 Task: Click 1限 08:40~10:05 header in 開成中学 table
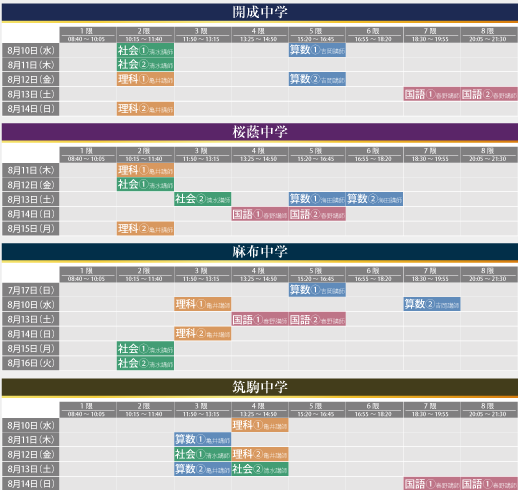coord(88,35)
